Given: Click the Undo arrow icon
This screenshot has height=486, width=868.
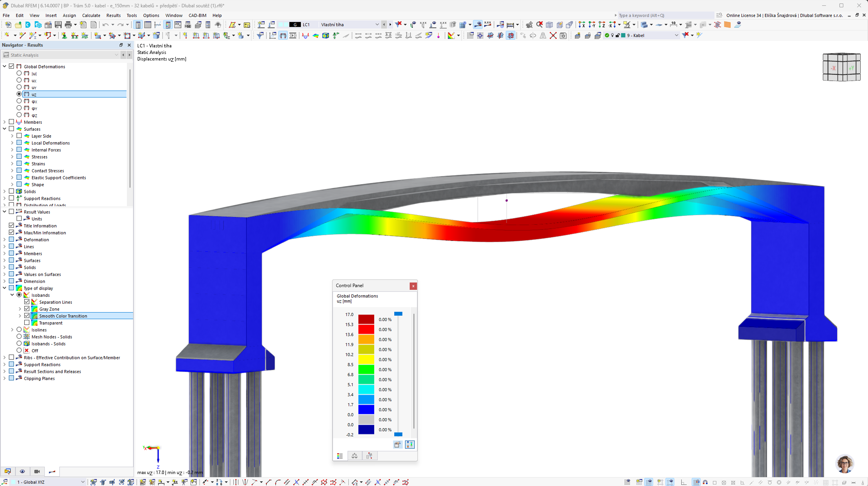Looking at the screenshot, I should 105,25.
